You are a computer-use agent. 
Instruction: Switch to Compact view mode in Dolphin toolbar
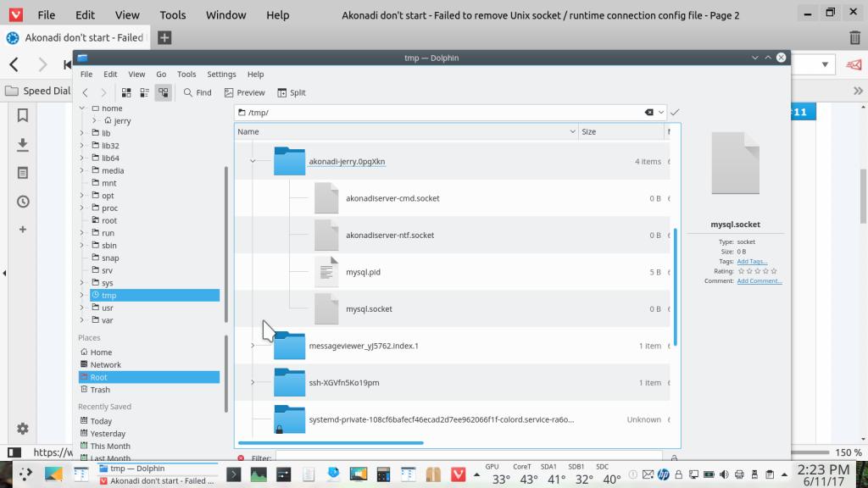pyautogui.click(x=144, y=92)
